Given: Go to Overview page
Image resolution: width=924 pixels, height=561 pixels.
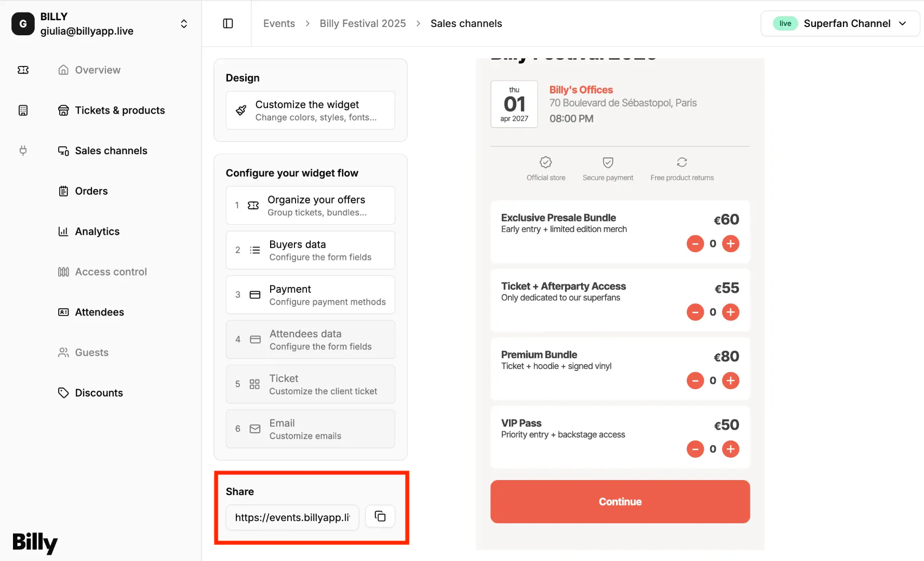Looking at the screenshot, I should coord(89,70).
